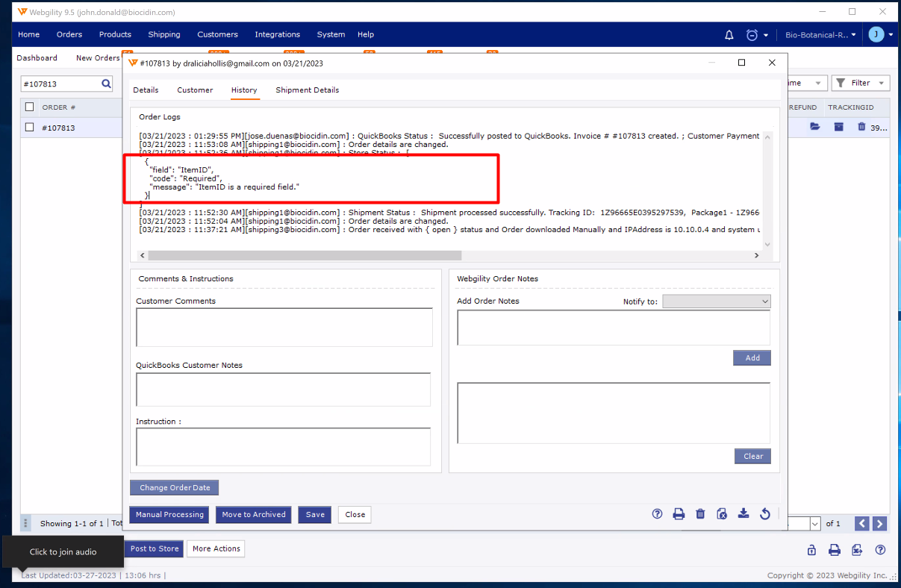
Task: Switch to the Details tab
Action: [146, 90]
